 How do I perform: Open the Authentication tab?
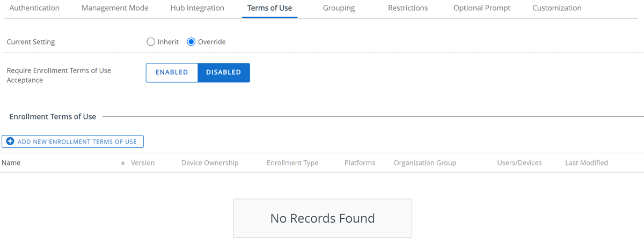point(34,8)
